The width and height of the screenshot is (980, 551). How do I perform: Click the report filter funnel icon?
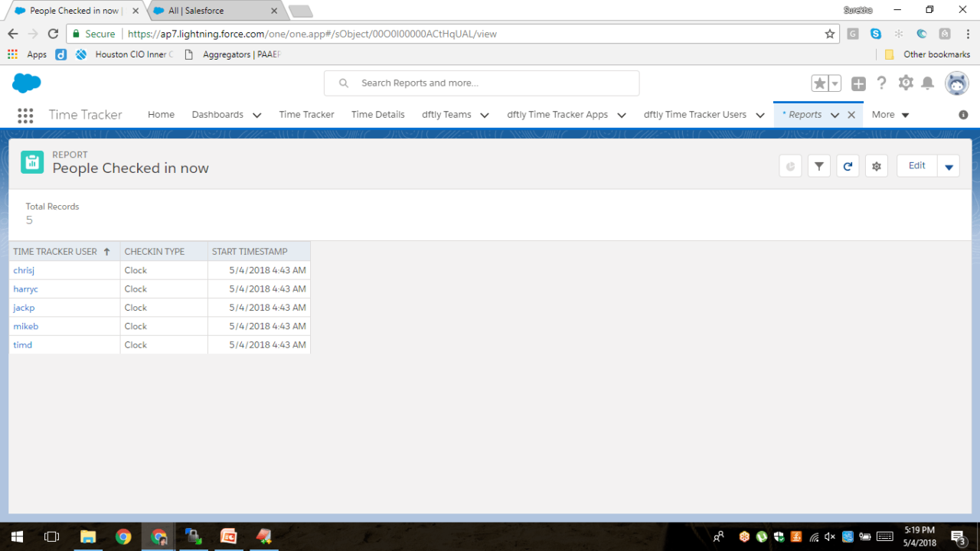[x=819, y=166]
